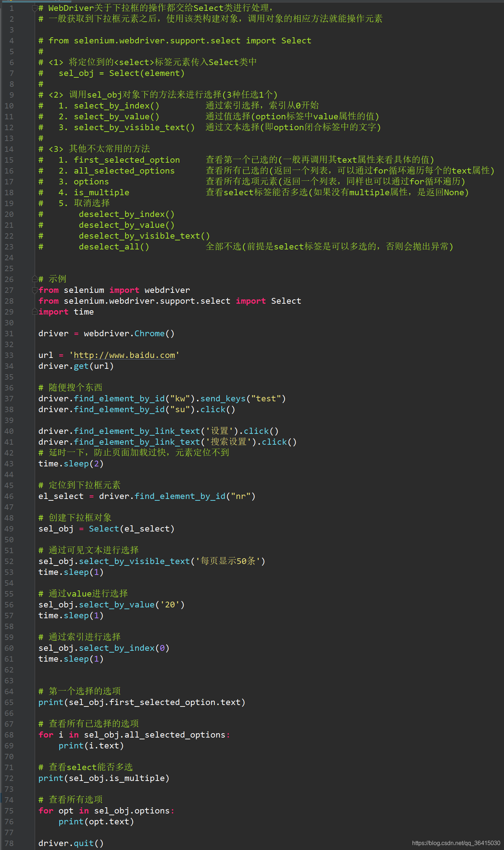
Task: Click the 'deselect_by_value()' comment
Action: click(x=127, y=225)
